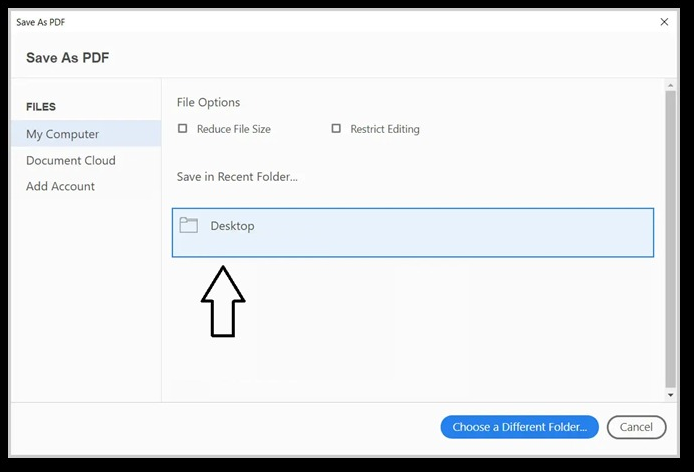Cancel the save dialog
The height and width of the screenshot is (472, 694).
636,427
